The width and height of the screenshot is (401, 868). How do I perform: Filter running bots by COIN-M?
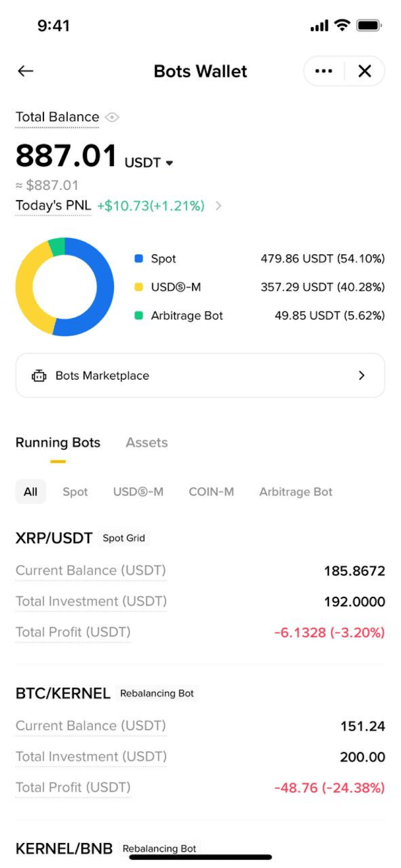[x=211, y=492]
